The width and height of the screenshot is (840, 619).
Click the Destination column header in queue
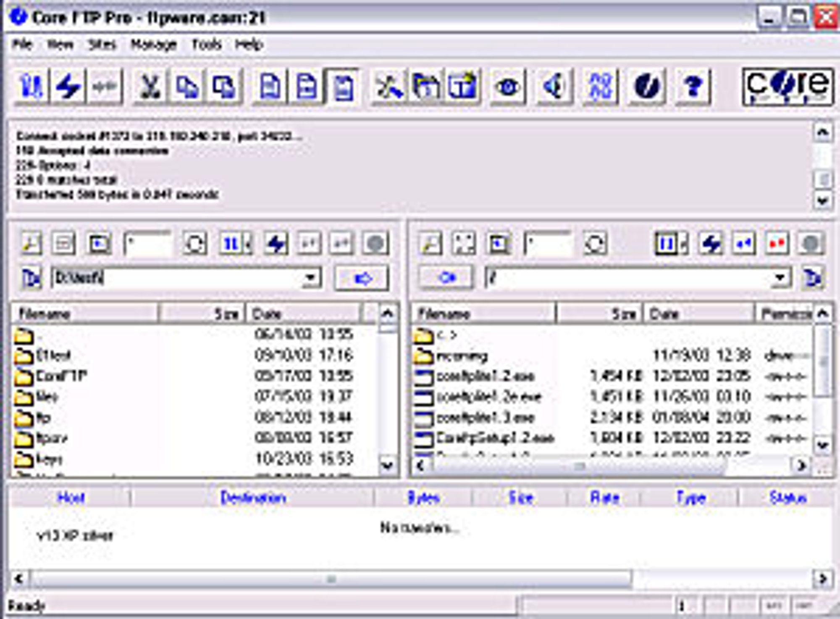[x=253, y=498]
